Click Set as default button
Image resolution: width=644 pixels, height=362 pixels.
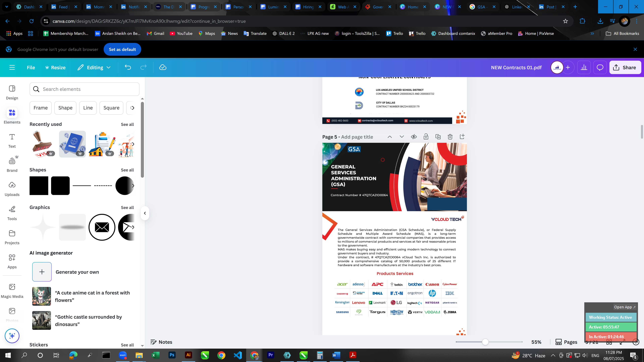[x=122, y=49]
